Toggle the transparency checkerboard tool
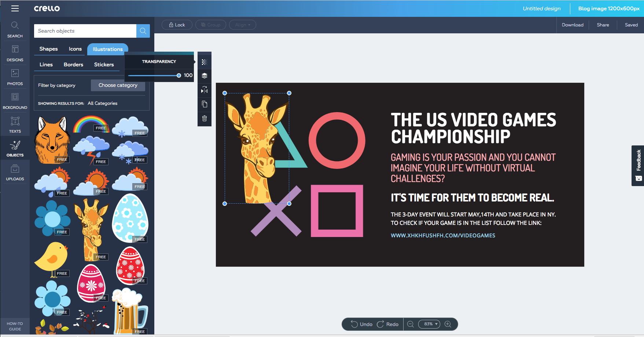The width and height of the screenshot is (644, 337). coord(205,62)
